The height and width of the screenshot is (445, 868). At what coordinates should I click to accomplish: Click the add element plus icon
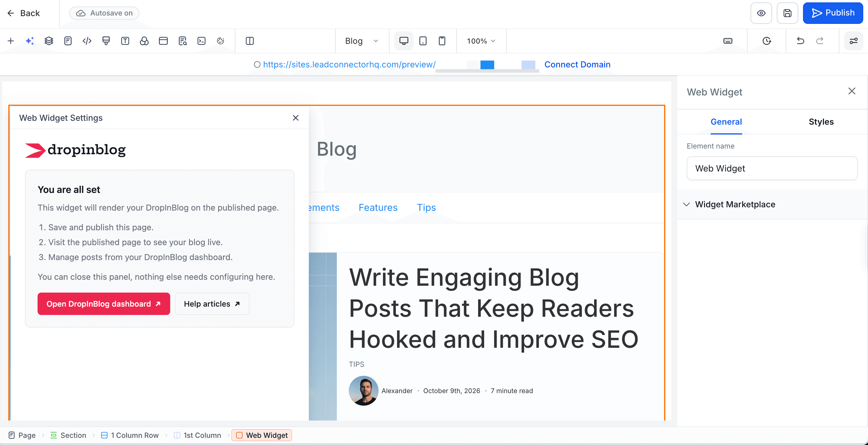click(11, 41)
